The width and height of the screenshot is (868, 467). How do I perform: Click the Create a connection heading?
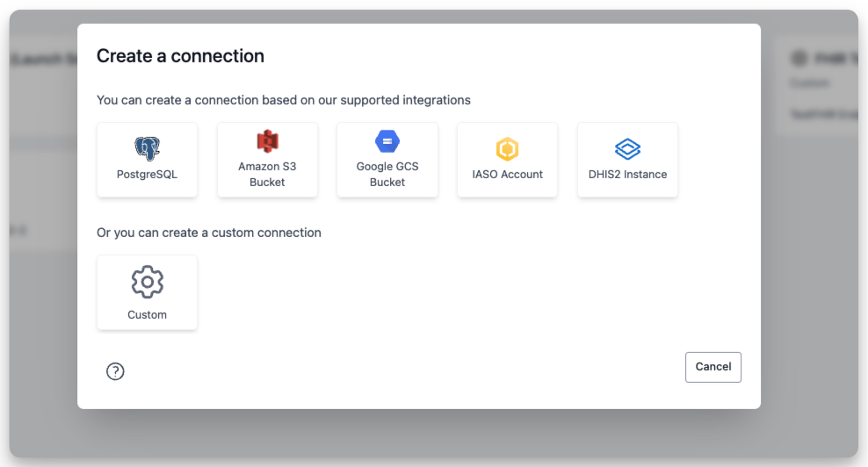coord(180,56)
